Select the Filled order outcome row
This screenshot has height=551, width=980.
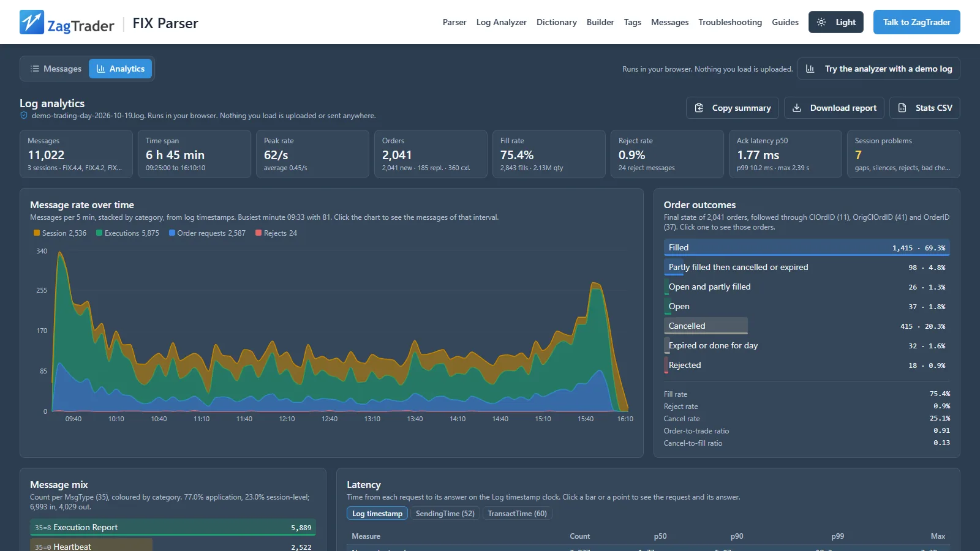[807, 247]
